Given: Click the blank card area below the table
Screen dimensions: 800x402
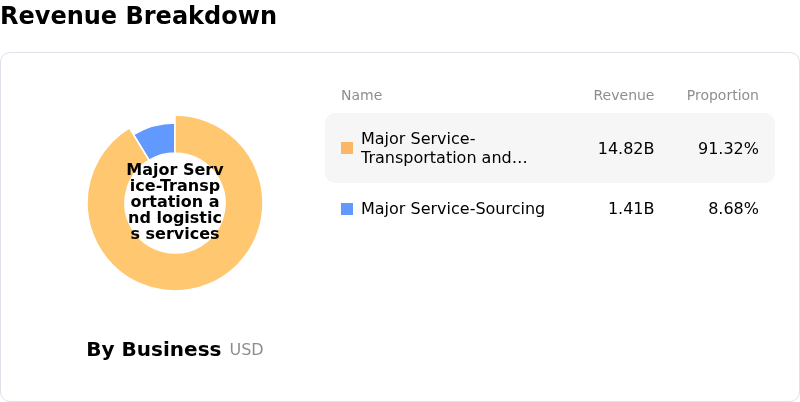Looking at the screenshot, I should 550,310.
